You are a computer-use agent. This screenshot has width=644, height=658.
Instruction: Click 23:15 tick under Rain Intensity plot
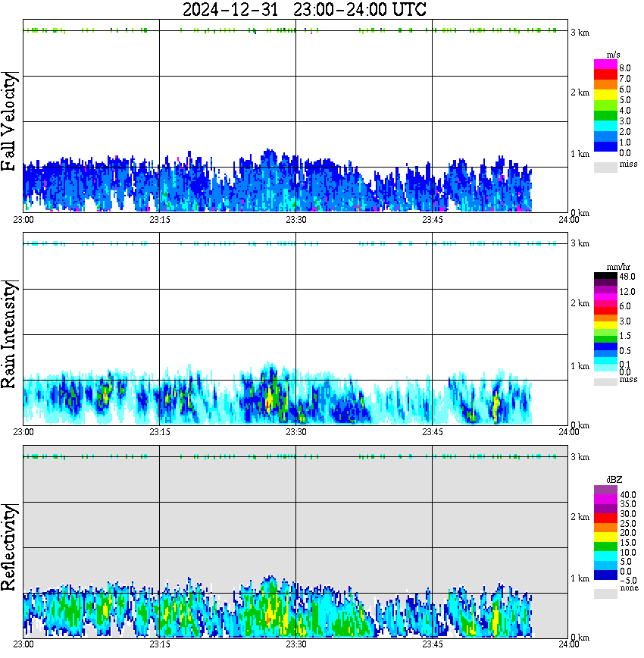point(159,432)
